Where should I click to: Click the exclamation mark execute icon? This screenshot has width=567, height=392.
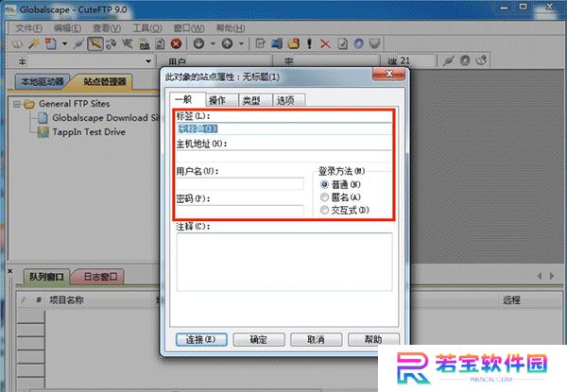coord(309,44)
